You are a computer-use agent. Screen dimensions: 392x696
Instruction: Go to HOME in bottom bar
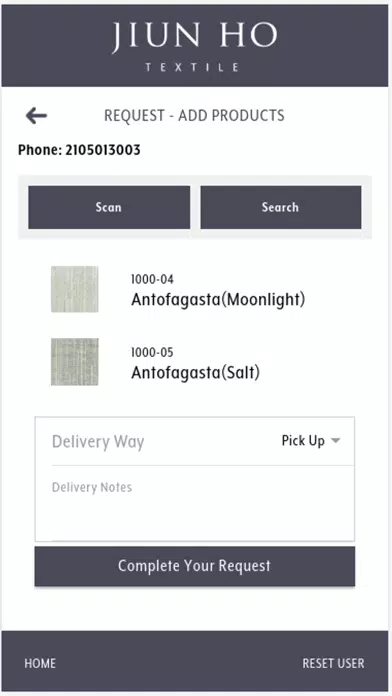(x=40, y=663)
